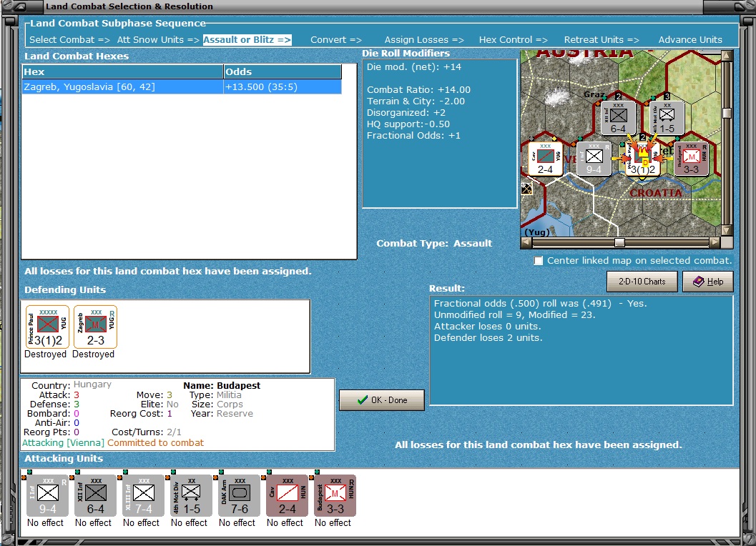Open the 2-D-10 Charts
The image size is (756, 546).
point(641,282)
